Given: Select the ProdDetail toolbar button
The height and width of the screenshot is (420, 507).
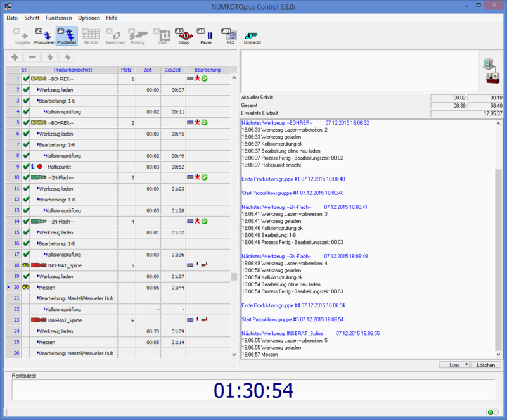Looking at the screenshot, I should 66,35.
